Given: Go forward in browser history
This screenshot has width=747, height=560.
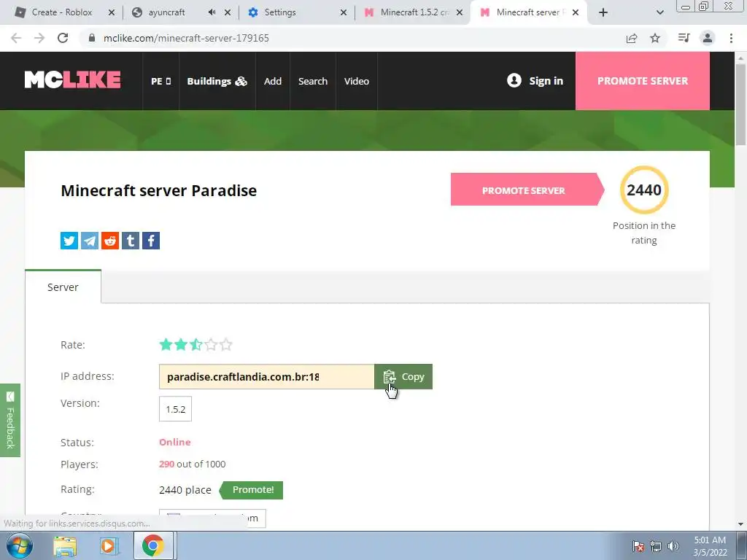Looking at the screenshot, I should pyautogui.click(x=39, y=38).
